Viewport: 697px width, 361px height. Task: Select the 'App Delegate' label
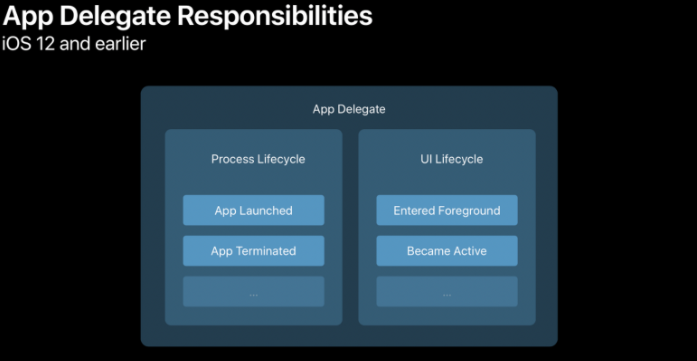pyautogui.click(x=349, y=109)
